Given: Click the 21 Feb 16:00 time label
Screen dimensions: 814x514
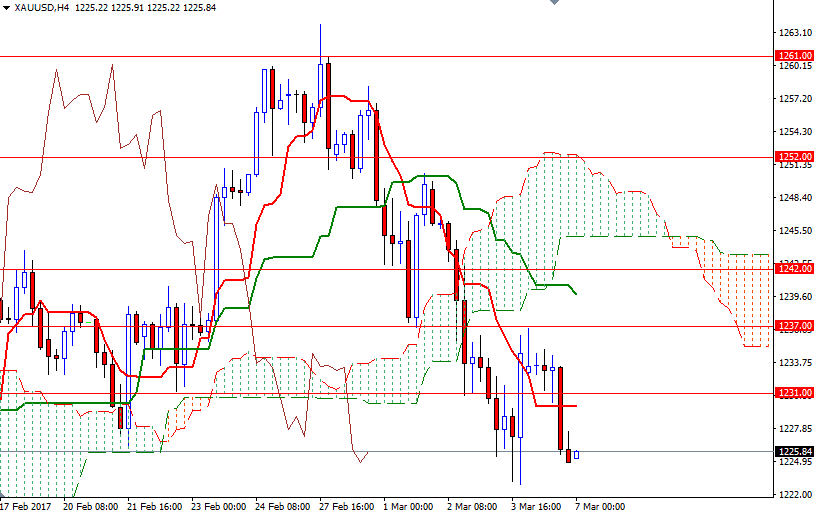Looking at the screenshot, I should click(x=155, y=507).
